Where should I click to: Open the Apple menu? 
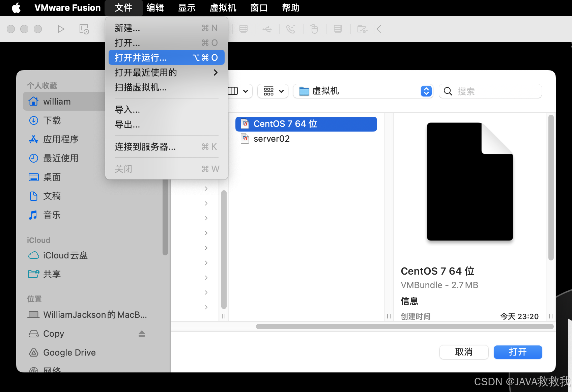coord(16,8)
